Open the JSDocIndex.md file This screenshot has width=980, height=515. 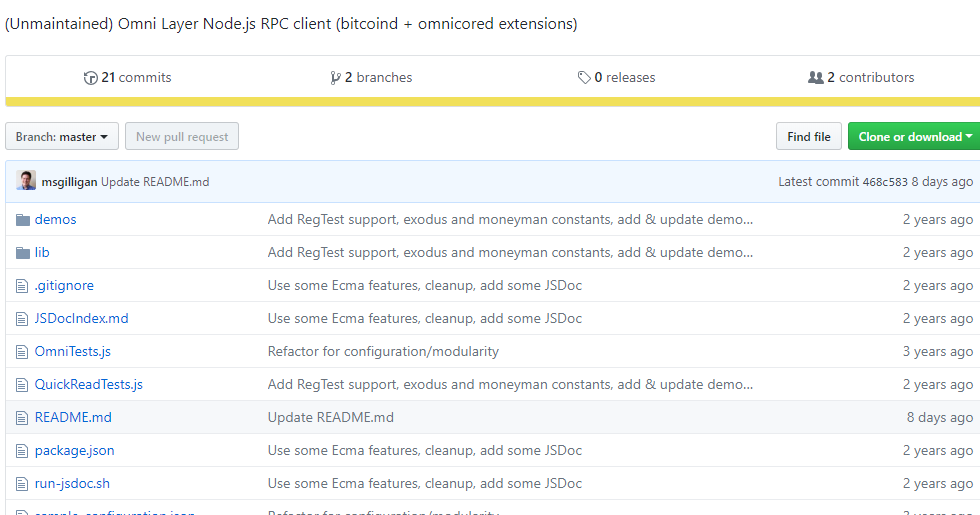81,318
